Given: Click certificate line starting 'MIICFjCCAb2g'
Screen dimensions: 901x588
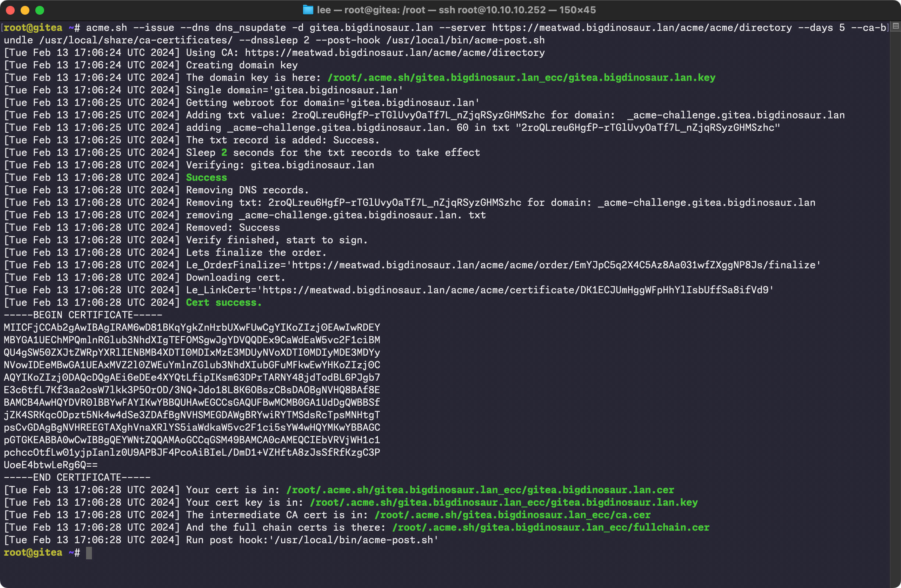Looking at the screenshot, I should tap(192, 328).
